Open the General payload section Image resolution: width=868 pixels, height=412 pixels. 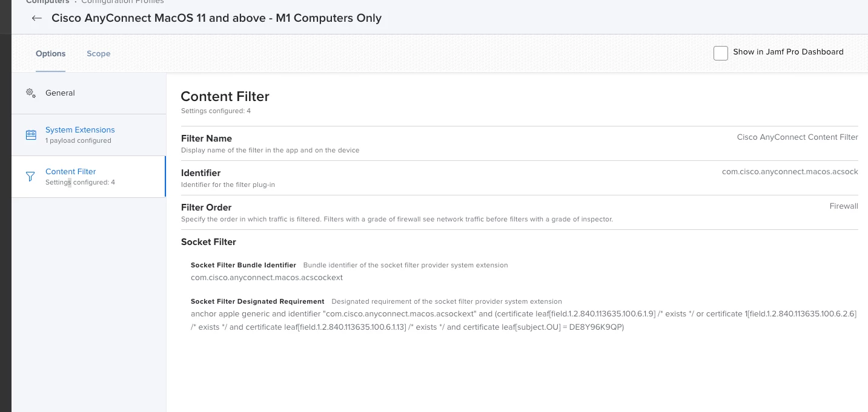(x=88, y=93)
